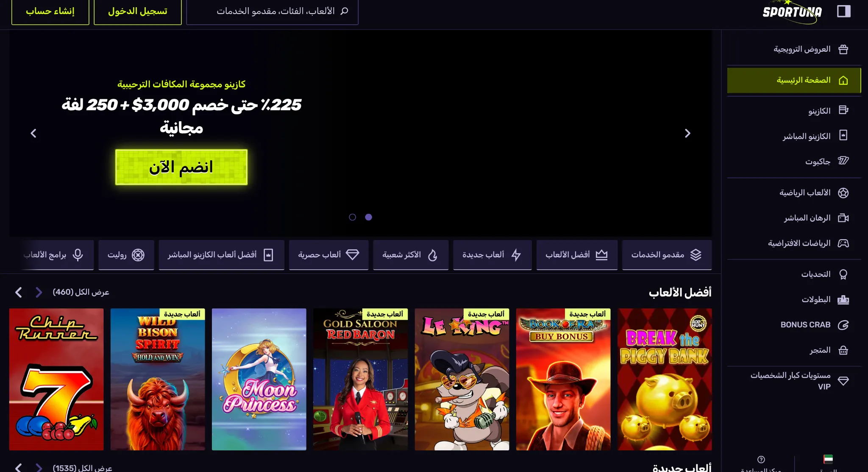Focus the games and providers search field
868x472 pixels.
[273, 11]
